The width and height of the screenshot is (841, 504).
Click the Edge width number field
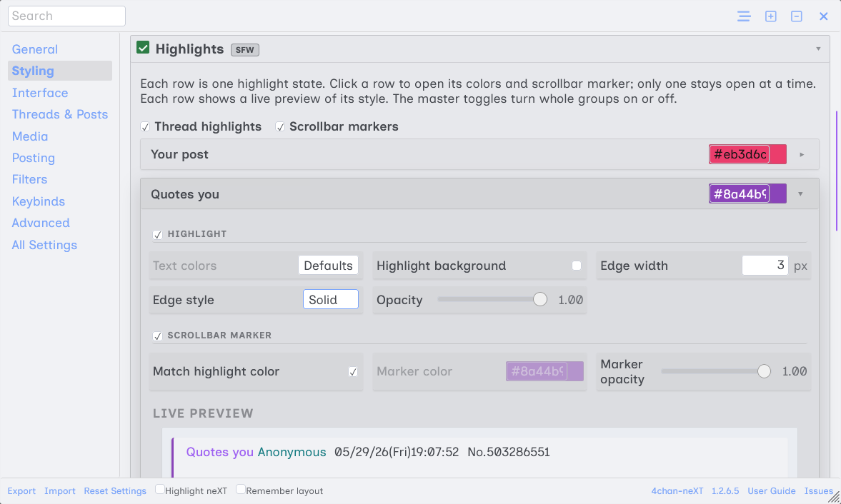click(x=765, y=265)
